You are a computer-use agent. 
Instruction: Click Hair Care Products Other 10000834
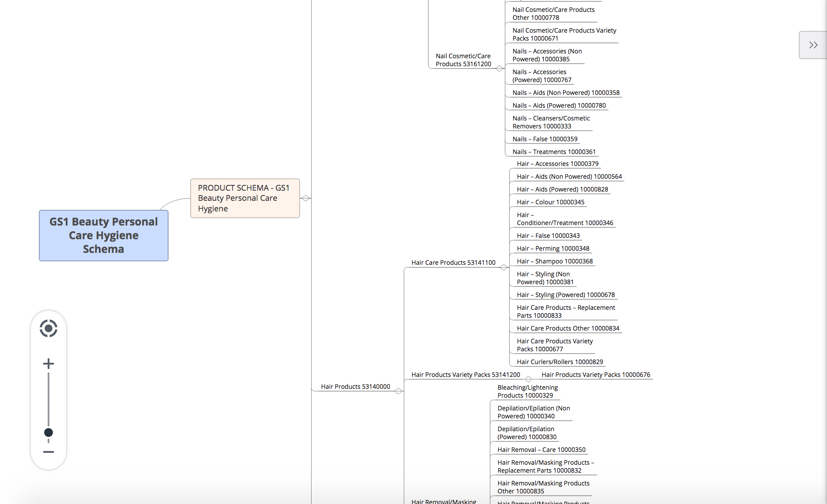coord(568,328)
